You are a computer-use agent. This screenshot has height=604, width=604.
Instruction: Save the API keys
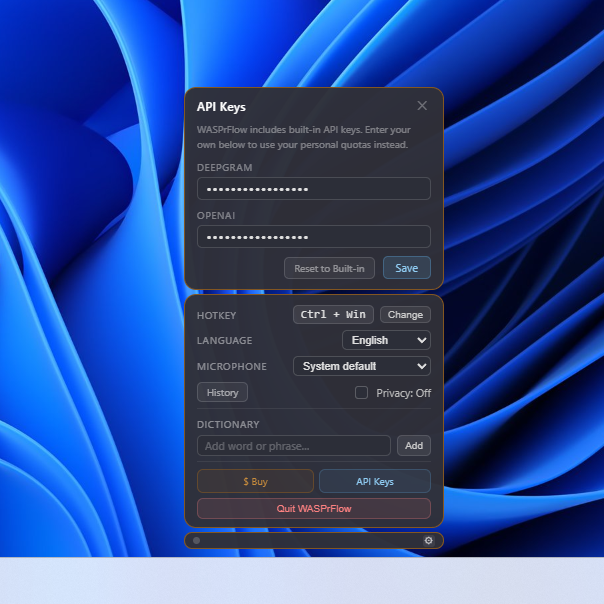tap(407, 268)
